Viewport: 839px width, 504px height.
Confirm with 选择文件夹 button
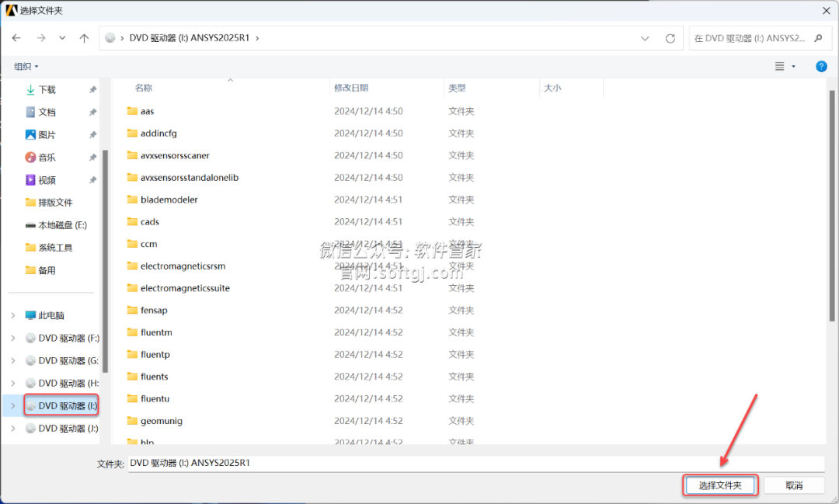pyautogui.click(x=719, y=485)
